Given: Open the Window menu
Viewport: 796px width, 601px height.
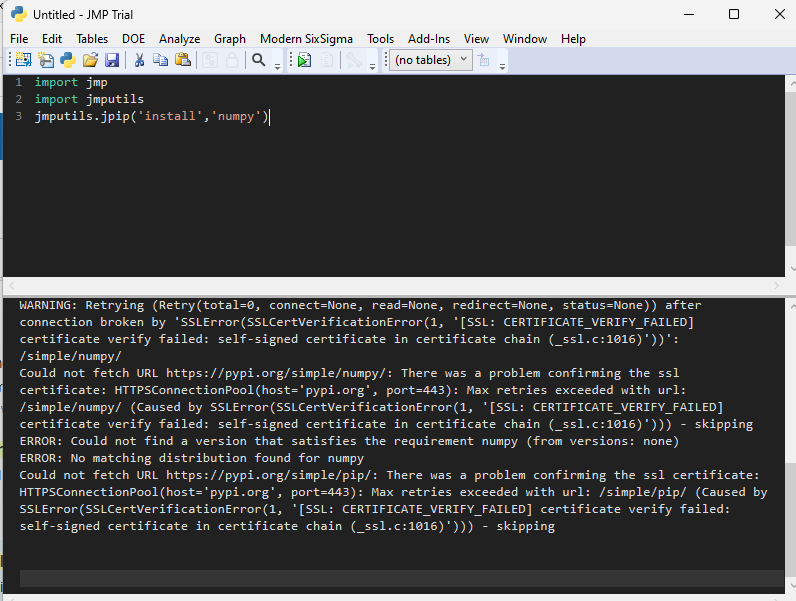Looking at the screenshot, I should click(525, 39).
